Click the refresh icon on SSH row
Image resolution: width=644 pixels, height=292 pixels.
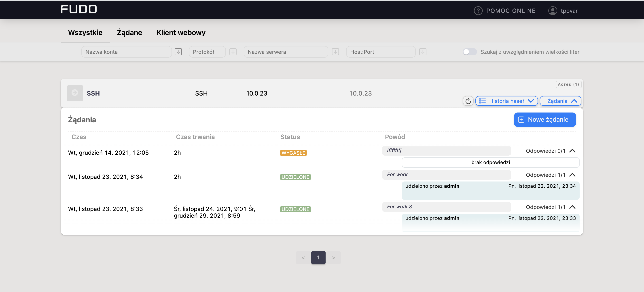pyautogui.click(x=468, y=101)
